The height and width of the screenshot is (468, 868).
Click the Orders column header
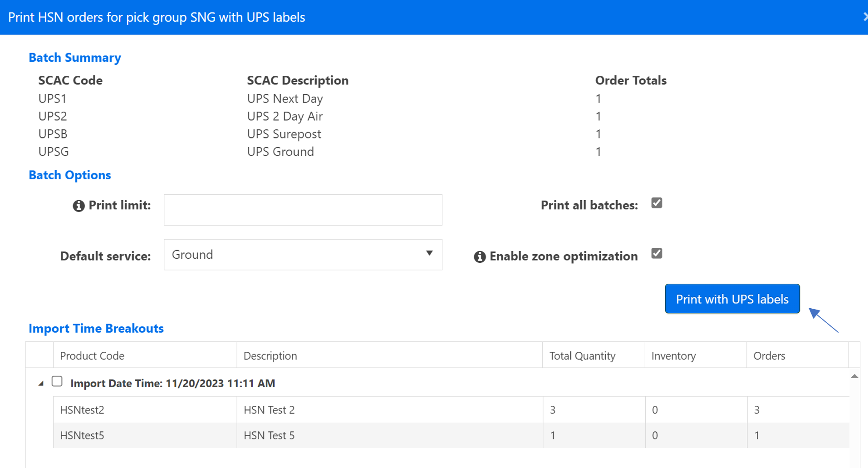click(769, 355)
